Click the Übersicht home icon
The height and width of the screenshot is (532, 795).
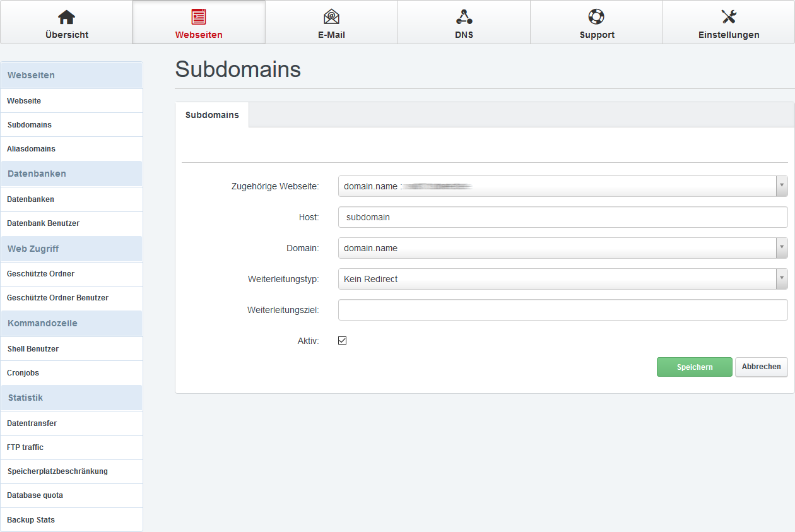66,17
